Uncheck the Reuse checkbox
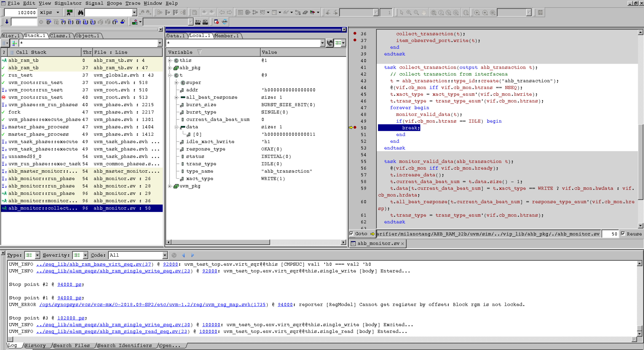The height and width of the screenshot is (350, 644). point(623,234)
